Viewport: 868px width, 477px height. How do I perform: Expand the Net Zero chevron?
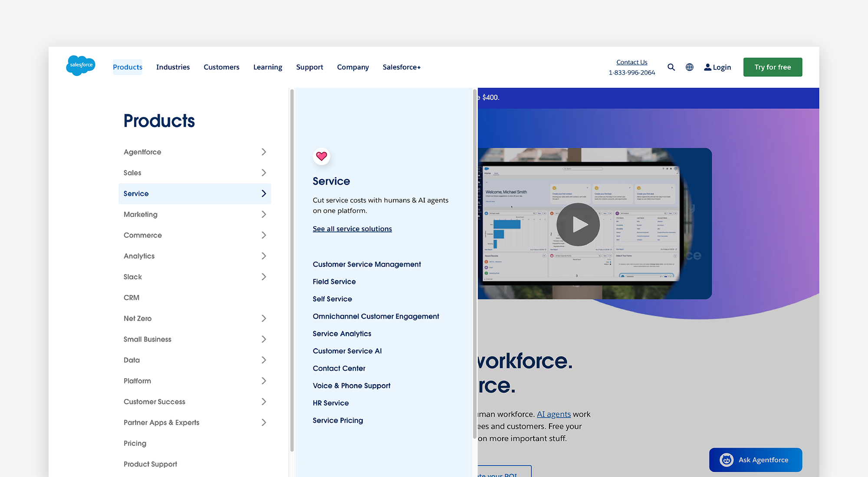263,318
